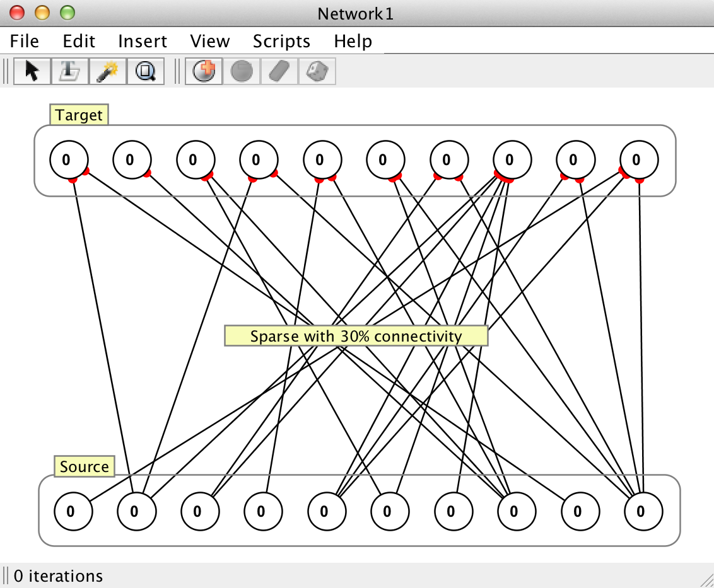This screenshot has height=588, width=714.
Task: Activate the text tool in toolbar
Action: (69, 71)
